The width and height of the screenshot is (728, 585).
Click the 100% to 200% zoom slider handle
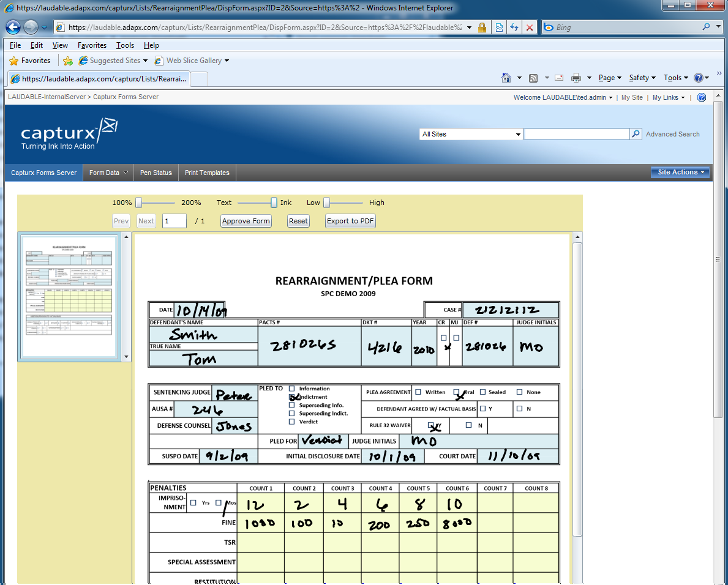(138, 203)
